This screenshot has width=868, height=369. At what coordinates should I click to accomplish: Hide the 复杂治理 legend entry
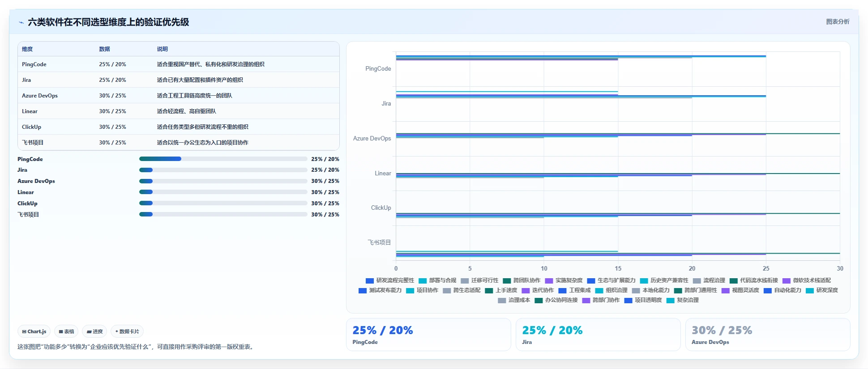[x=682, y=300]
